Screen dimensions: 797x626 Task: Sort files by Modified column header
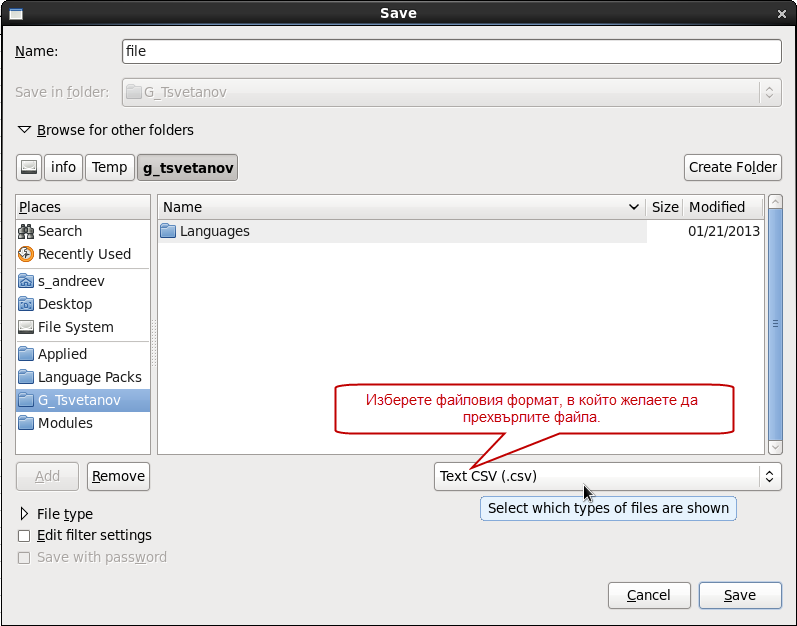pyautogui.click(x=717, y=207)
